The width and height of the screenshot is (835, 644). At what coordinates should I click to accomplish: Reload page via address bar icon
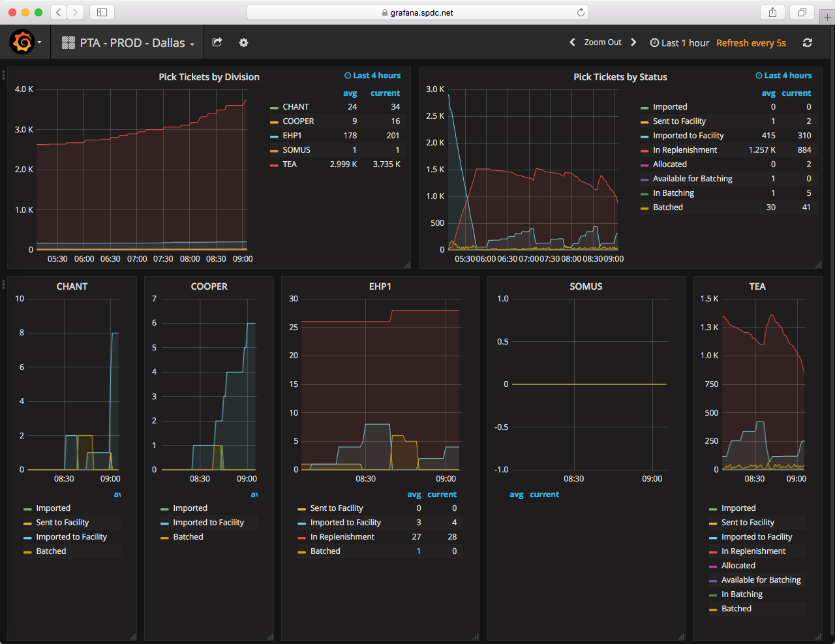coord(581,12)
